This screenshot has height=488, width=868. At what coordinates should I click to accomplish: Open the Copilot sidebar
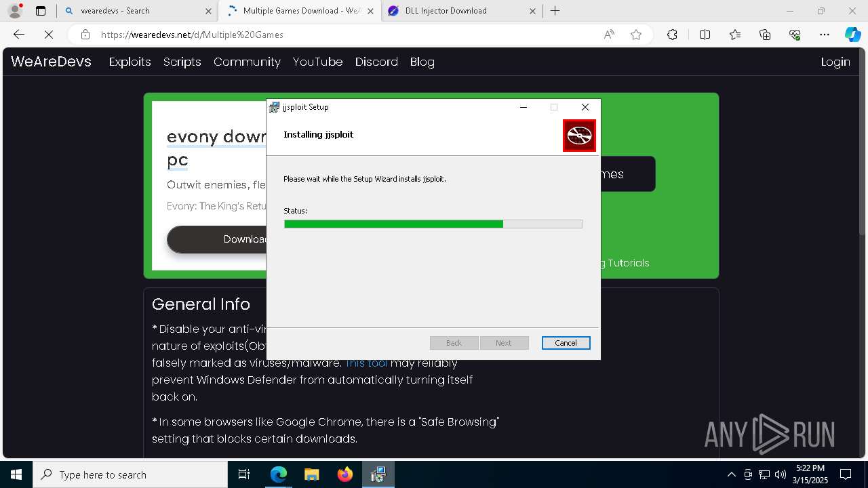[852, 35]
